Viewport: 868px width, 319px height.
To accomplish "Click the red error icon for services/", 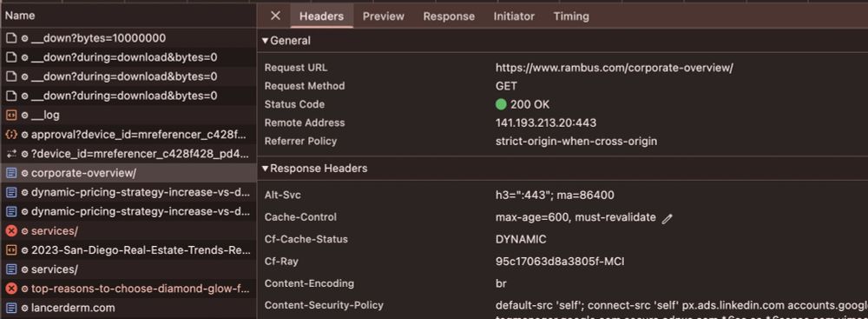I will click(11, 231).
